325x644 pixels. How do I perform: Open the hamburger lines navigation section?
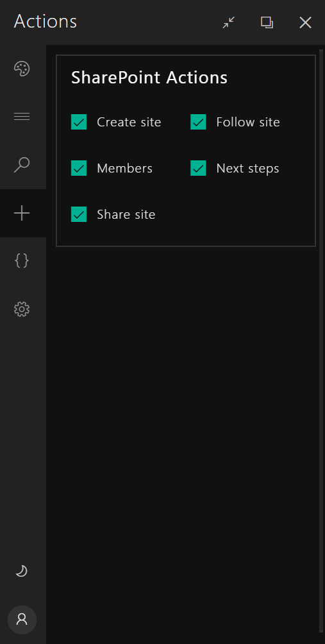pyautogui.click(x=22, y=117)
